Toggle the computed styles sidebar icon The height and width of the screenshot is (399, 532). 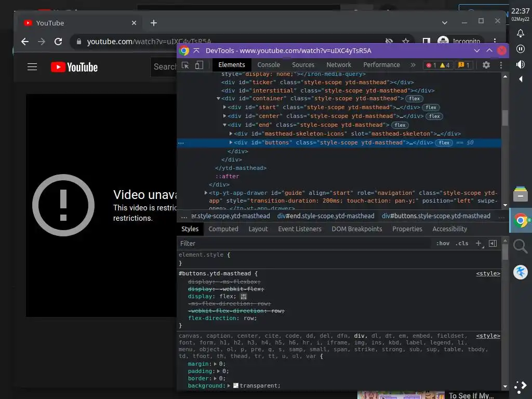pyautogui.click(x=493, y=243)
